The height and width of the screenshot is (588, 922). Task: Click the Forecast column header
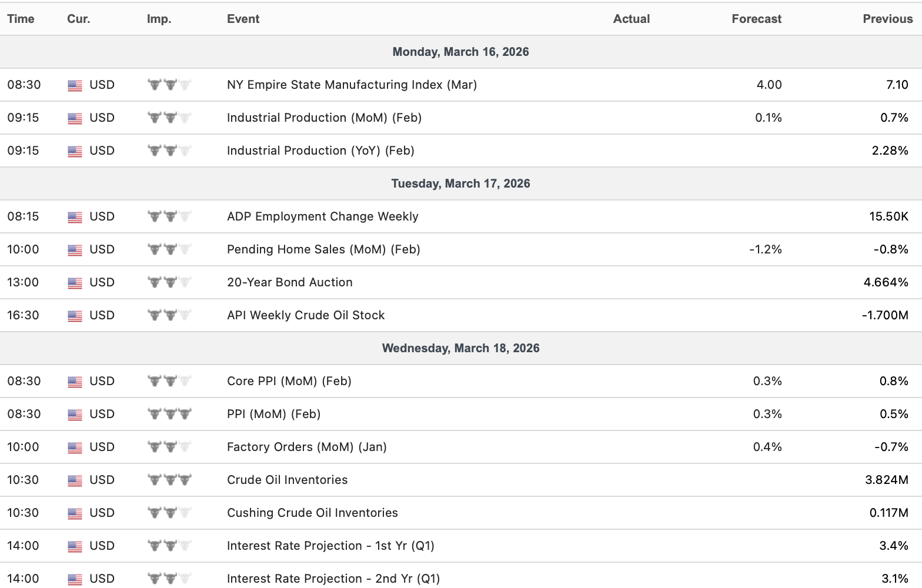click(x=756, y=19)
